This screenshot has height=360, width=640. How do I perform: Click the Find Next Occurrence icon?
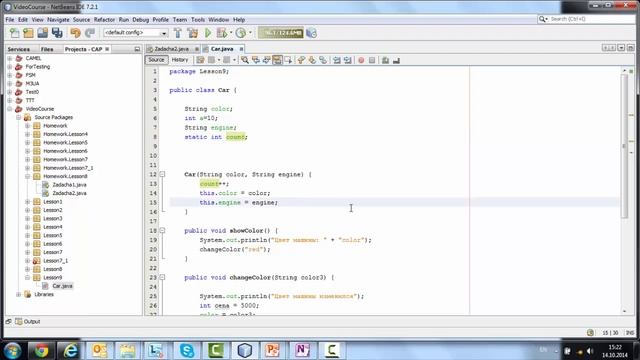tap(267, 60)
